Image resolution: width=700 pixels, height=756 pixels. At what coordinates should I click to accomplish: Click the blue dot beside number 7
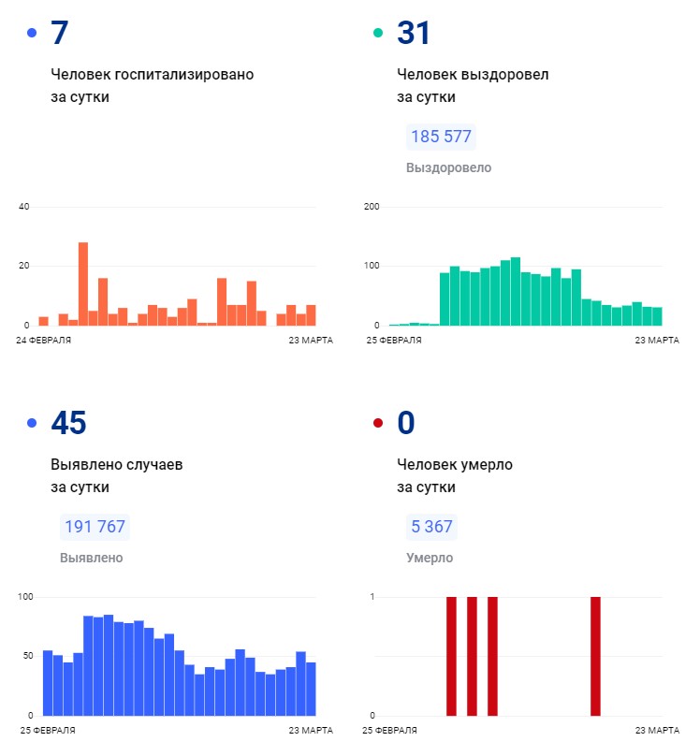point(33,34)
